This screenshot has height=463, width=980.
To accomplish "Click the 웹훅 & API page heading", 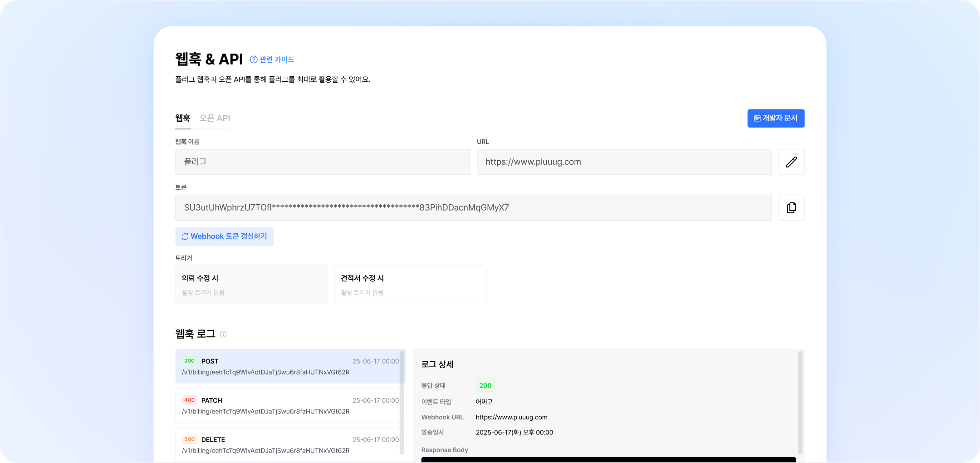I will point(209,59).
